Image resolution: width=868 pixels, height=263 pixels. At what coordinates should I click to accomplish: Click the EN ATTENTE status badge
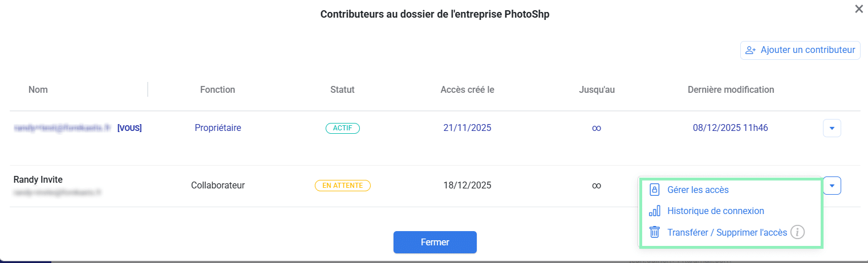click(x=343, y=185)
